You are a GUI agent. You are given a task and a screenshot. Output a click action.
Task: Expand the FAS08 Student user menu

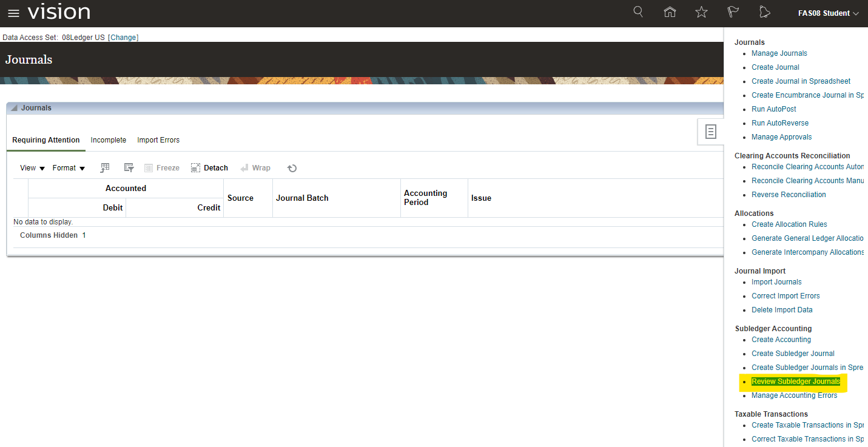tap(828, 13)
